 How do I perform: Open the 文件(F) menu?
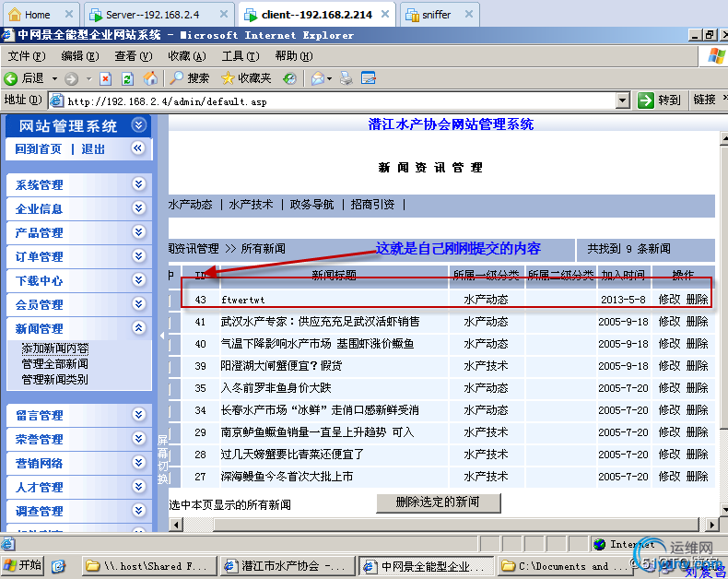(x=27, y=56)
